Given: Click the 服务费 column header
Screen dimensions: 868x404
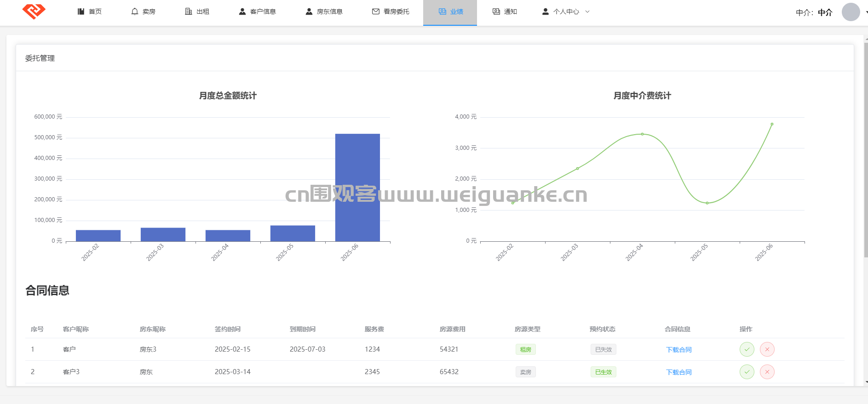Looking at the screenshot, I should [x=374, y=329].
